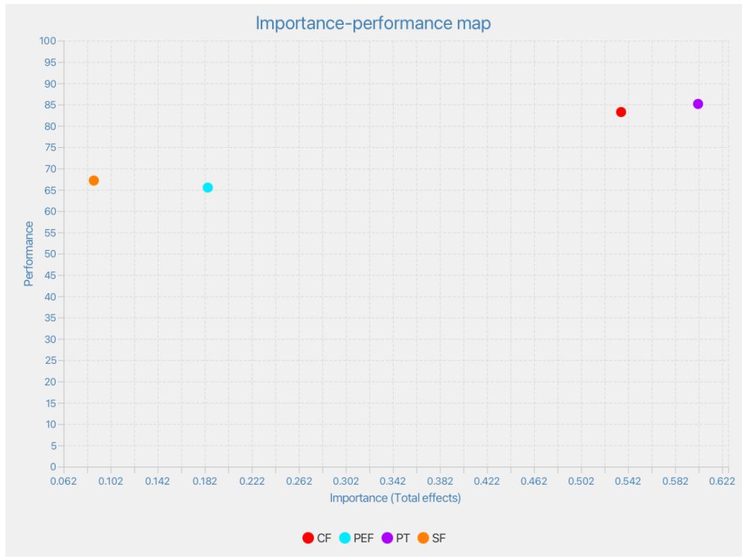Toggle the series using the PT legend text

point(403,538)
